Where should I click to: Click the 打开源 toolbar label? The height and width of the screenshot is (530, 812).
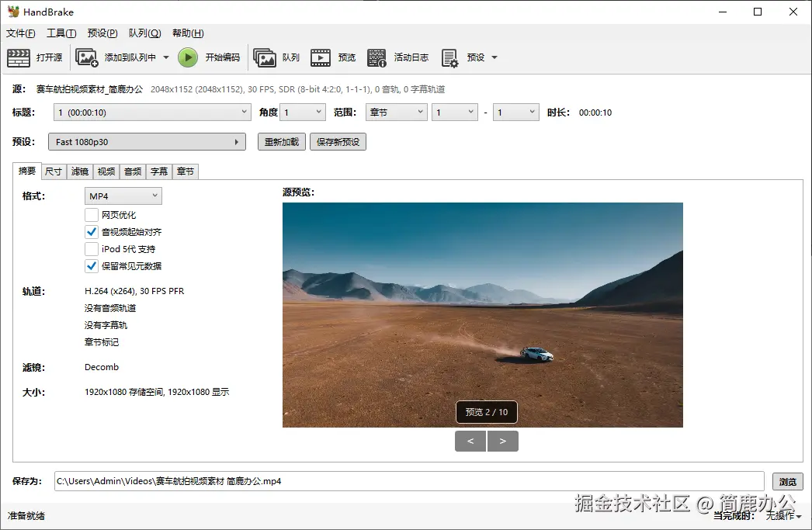[49, 57]
